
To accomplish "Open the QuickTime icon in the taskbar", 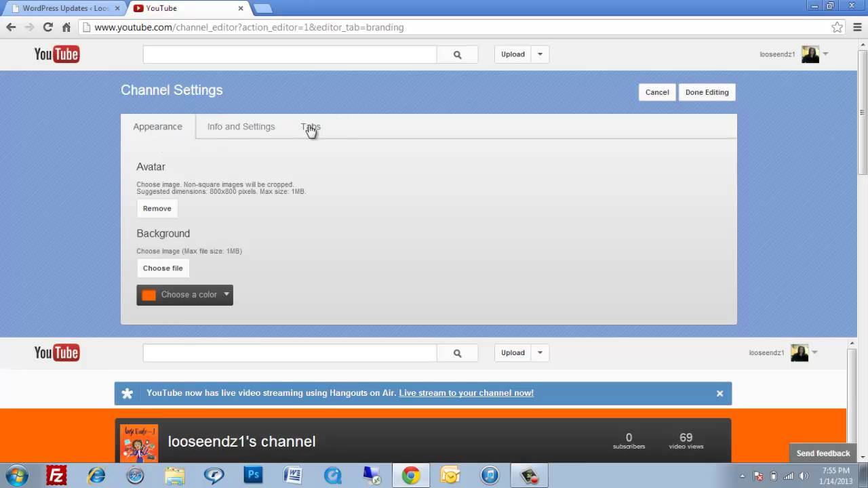I will click(332, 475).
